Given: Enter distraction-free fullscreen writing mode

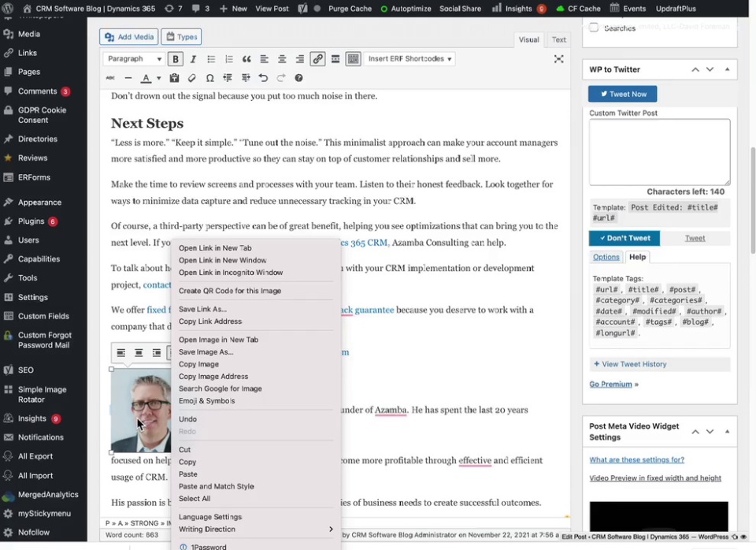Looking at the screenshot, I should [x=558, y=59].
